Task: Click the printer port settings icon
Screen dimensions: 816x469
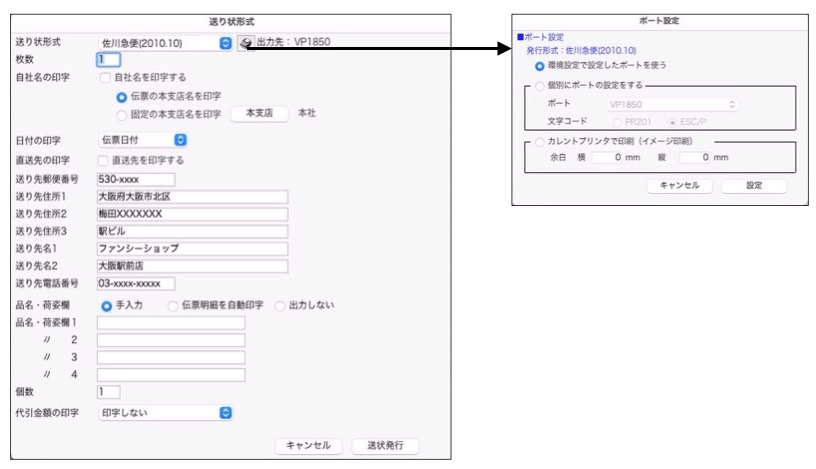Action: coord(245,43)
